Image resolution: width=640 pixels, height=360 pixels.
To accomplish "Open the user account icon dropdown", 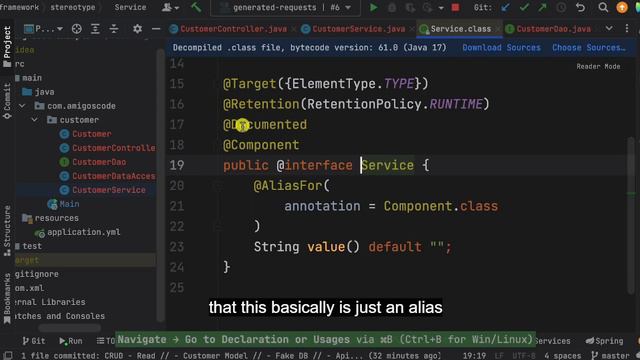I will click(171, 7).
